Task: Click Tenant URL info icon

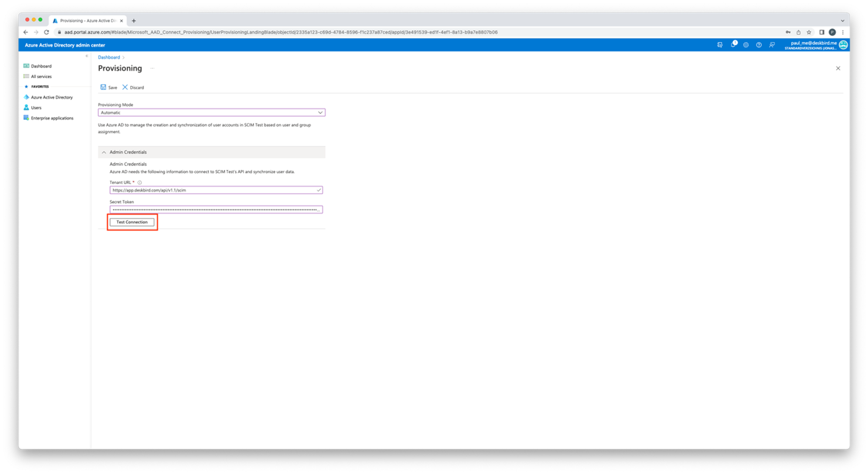Action: [x=139, y=183]
